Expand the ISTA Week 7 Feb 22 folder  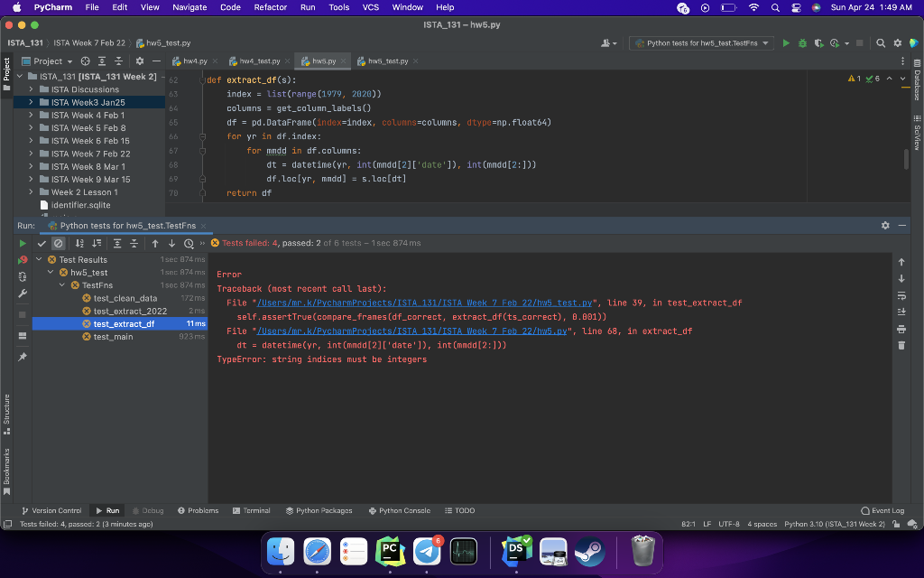click(31, 154)
